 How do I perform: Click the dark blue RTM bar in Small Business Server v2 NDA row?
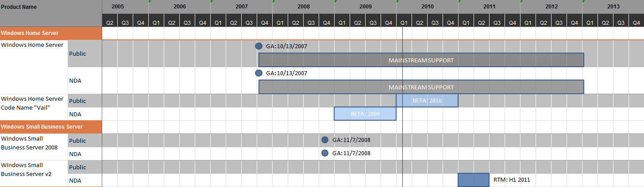[x=474, y=180]
